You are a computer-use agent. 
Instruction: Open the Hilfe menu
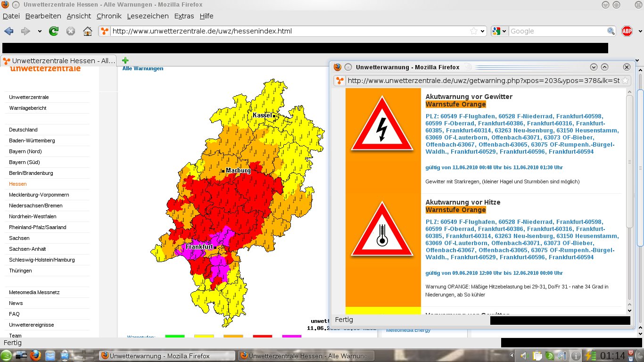click(206, 16)
